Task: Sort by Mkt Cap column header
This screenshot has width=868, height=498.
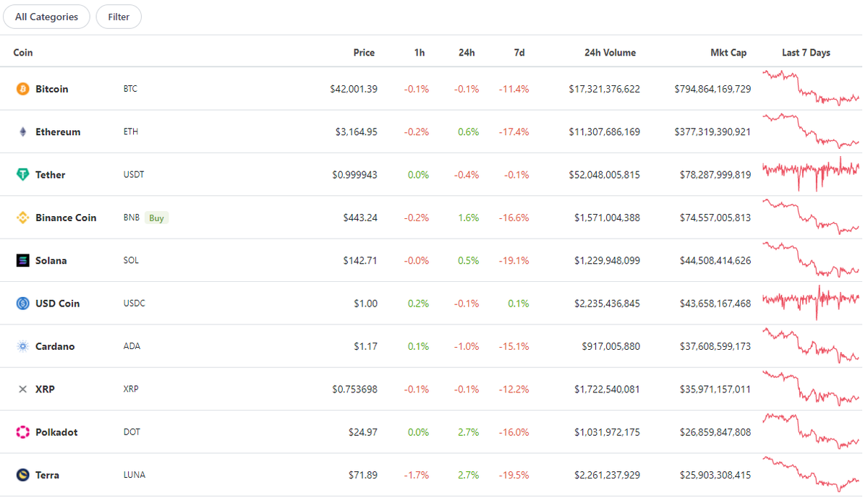Action: [x=728, y=53]
